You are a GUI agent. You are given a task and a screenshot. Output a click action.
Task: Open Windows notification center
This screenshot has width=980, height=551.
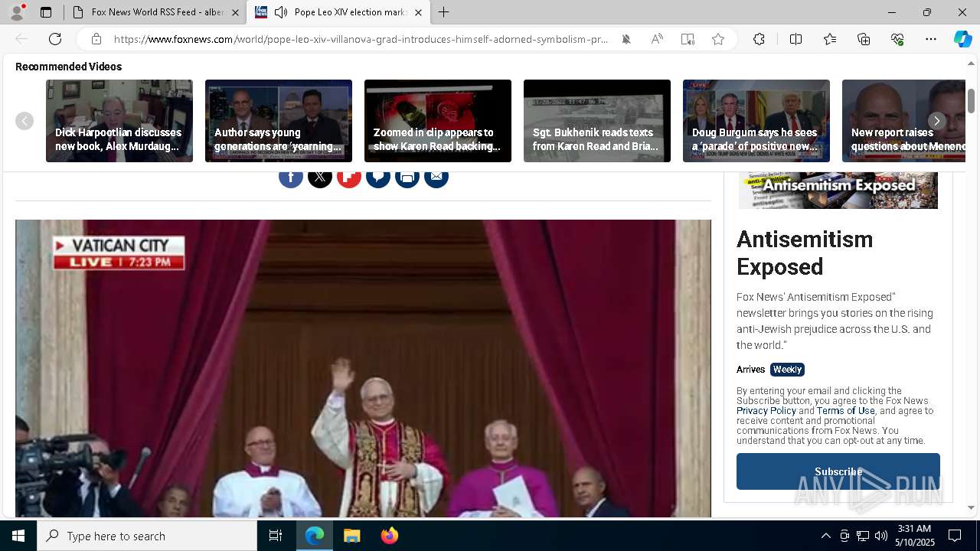[955, 536]
